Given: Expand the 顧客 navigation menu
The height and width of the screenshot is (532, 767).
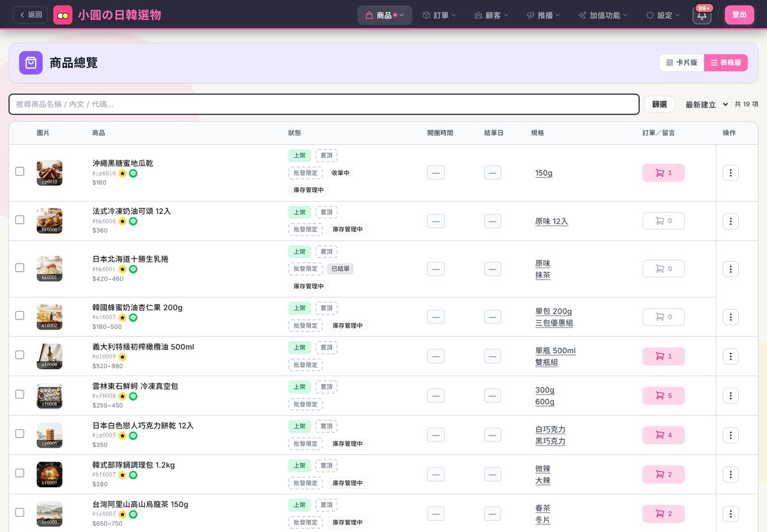Looking at the screenshot, I should pyautogui.click(x=492, y=15).
